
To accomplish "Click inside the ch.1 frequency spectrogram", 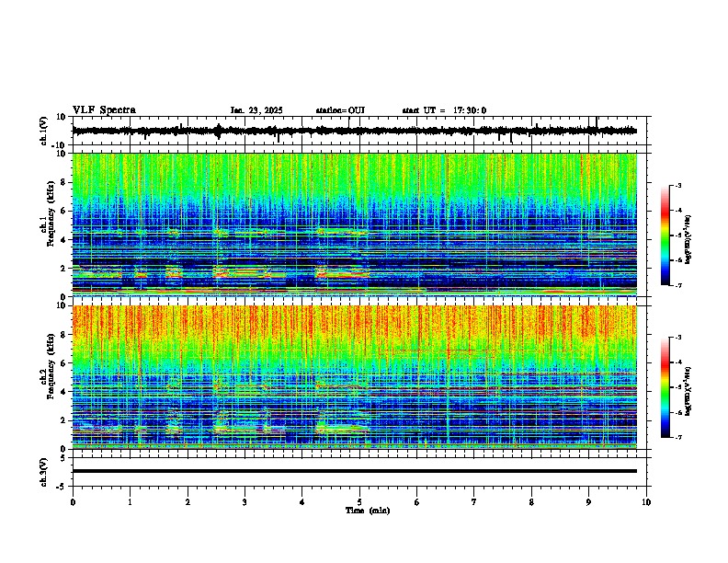I will click(354, 224).
